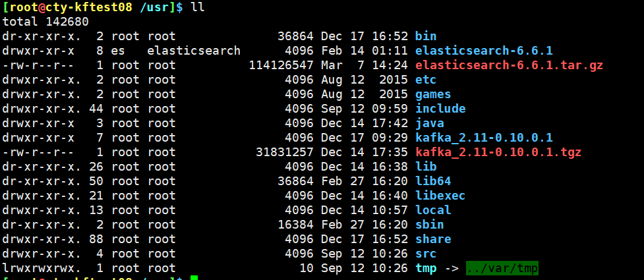Screen dimensions: 644x280
Task: Select the kafka_2.11-0.10.0.1.tgz archive name
Action: [498, 152]
